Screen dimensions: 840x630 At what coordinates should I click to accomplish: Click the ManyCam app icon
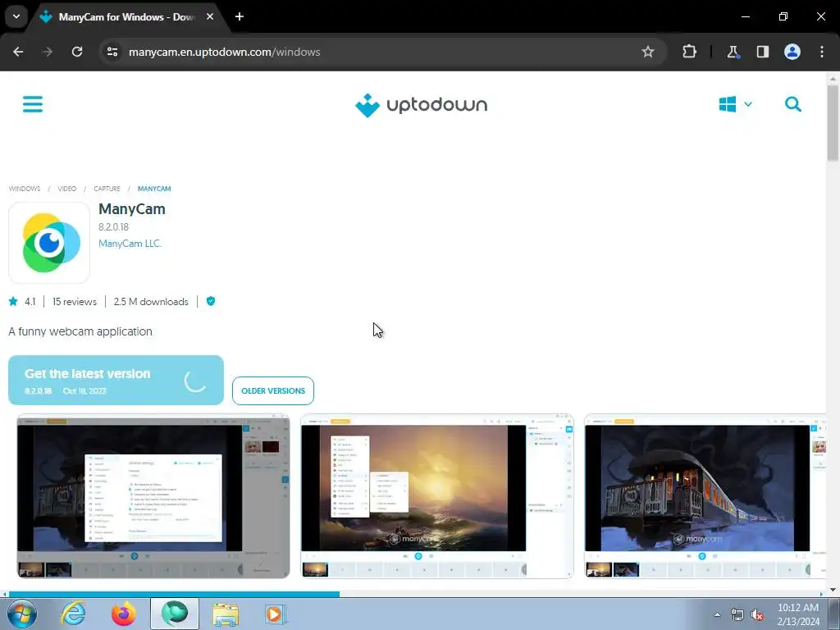click(x=49, y=243)
